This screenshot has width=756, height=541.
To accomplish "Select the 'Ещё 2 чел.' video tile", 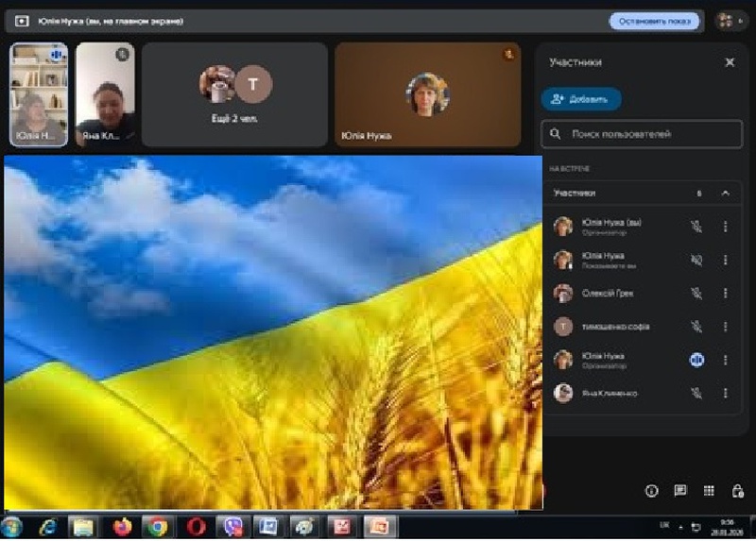I will (235, 94).
